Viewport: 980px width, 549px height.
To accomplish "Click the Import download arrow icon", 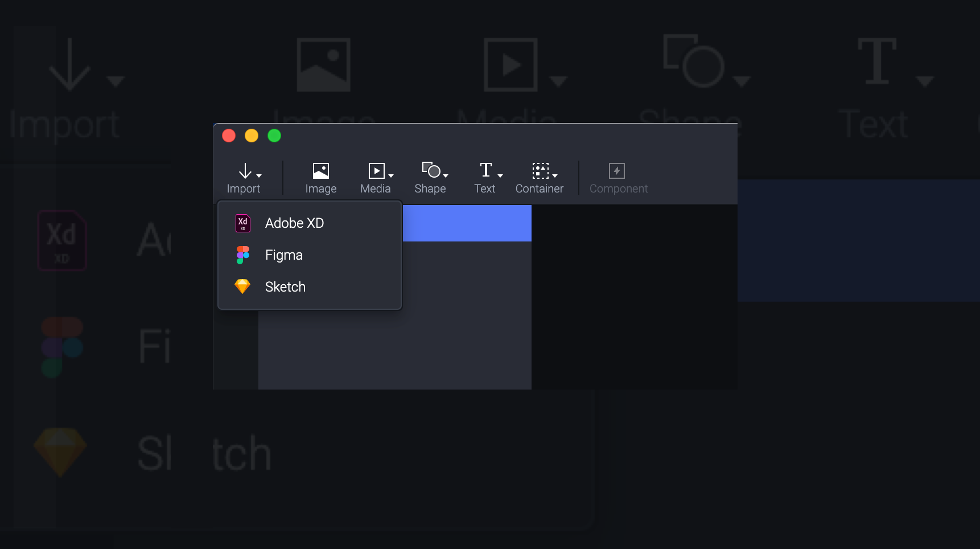I will pos(245,170).
